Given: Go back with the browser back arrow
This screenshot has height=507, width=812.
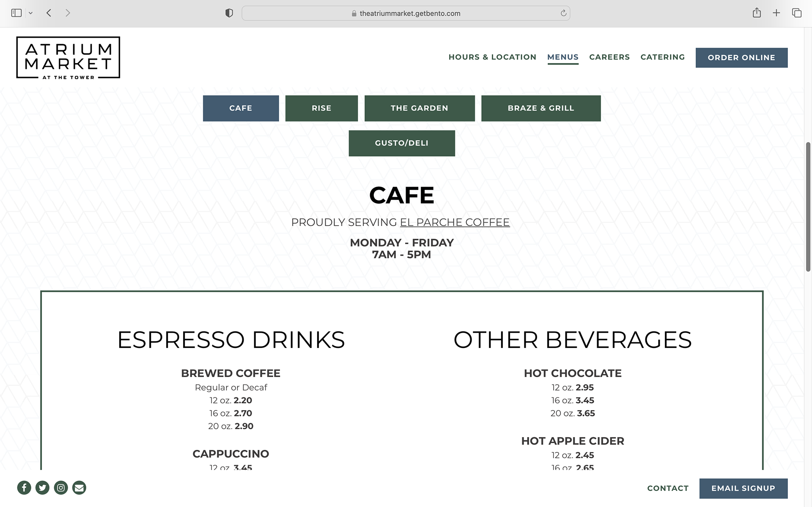Looking at the screenshot, I should pyautogui.click(x=49, y=13).
